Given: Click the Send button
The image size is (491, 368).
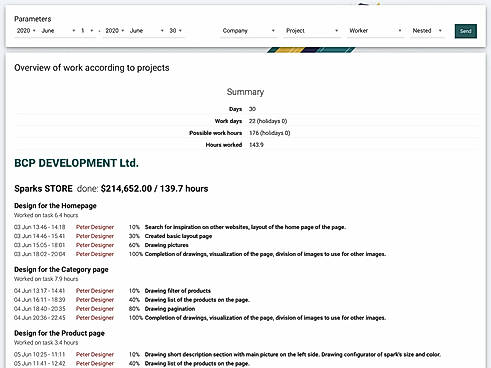Looking at the screenshot, I should click(x=465, y=31).
